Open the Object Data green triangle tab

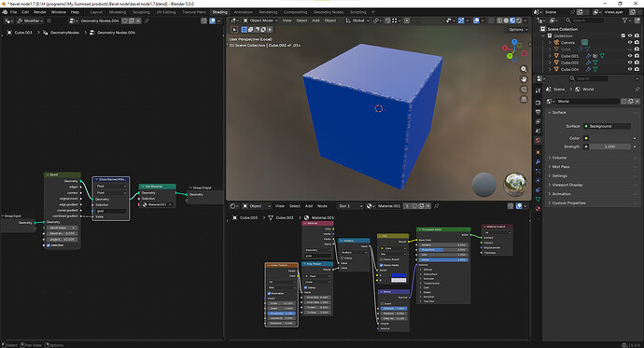pos(538,199)
